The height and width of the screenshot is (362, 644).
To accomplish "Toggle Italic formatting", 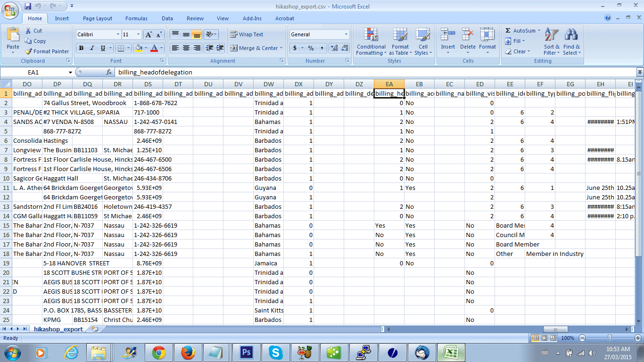I will pyautogui.click(x=91, y=48).
